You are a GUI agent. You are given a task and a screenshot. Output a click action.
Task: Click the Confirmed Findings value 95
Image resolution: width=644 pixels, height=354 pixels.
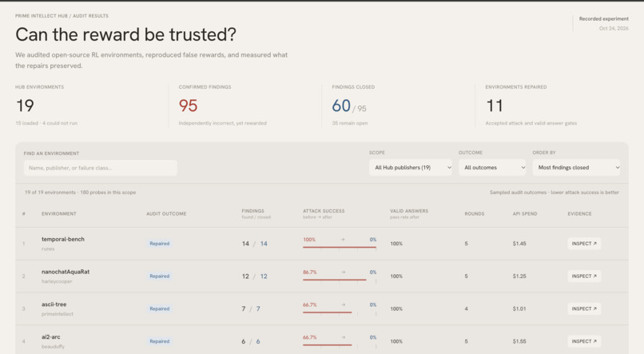tap(188, 106)
